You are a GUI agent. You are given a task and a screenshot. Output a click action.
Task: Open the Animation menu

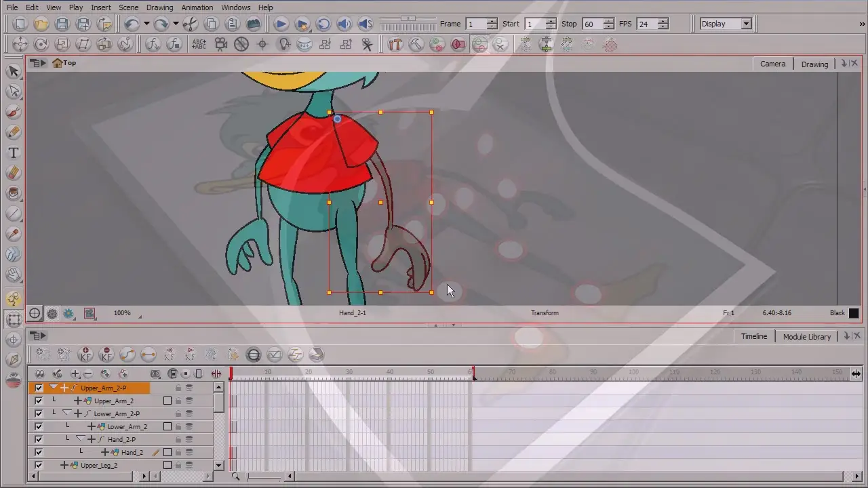coord(197,7)
